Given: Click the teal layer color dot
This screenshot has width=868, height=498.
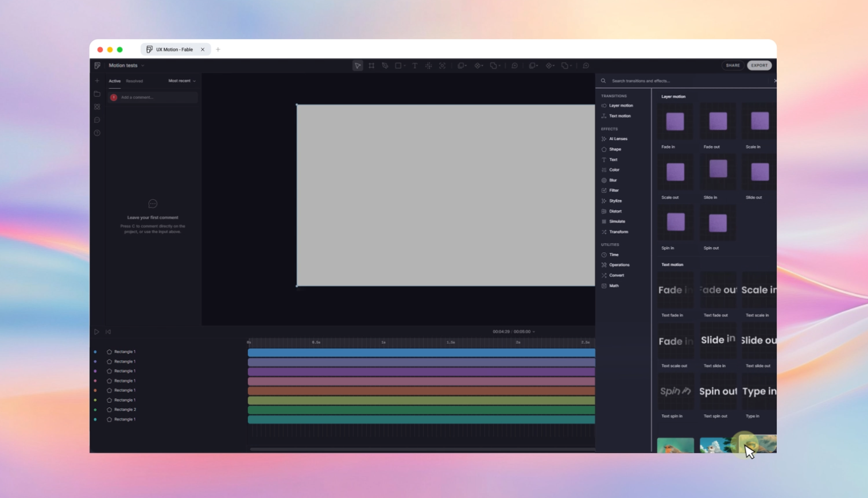Looking at the screenshot, I should (x=95, y=419).
